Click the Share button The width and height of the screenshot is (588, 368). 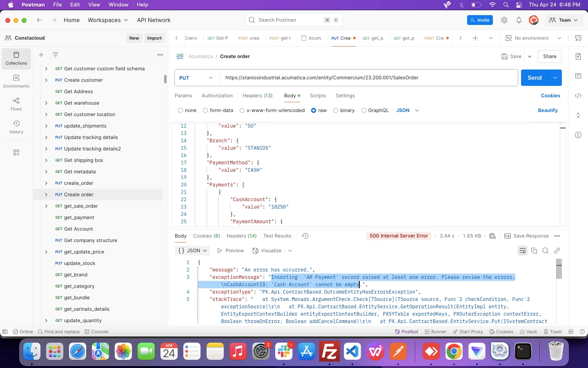pos(550,56)
